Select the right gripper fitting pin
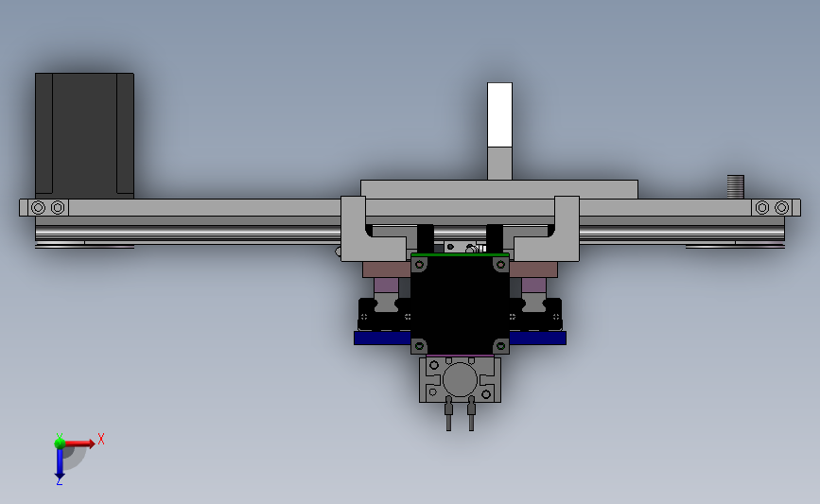Image resolution: width=820 pixels, height=504 pixels. [471, 413]
